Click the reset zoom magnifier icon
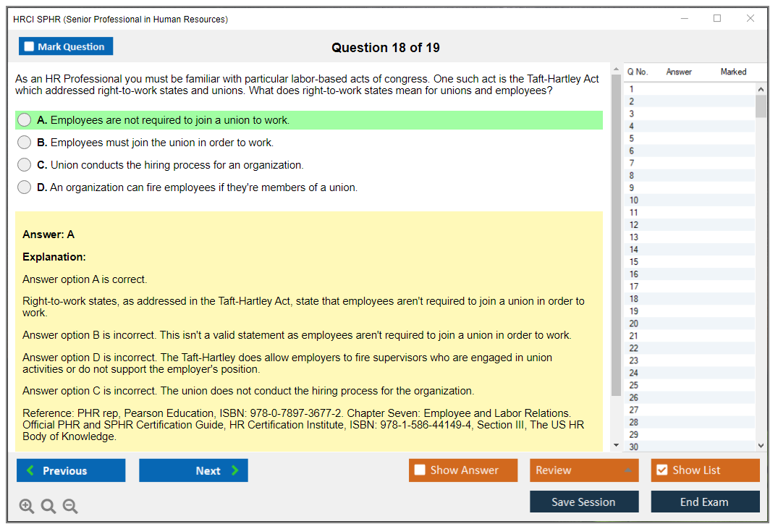The image size is (778, 532). (48, 507)
